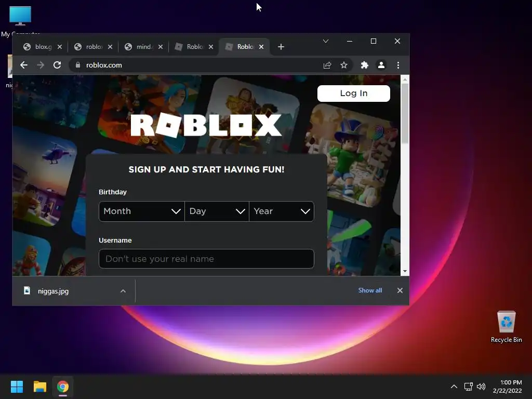Open the downloaded jpg file item
The height and width of the screenshot is (399, 532).
tap(53, 291)
